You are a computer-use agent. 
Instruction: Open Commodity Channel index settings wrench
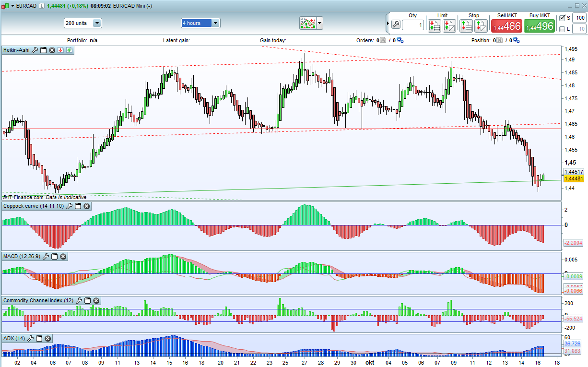point(79,301)
